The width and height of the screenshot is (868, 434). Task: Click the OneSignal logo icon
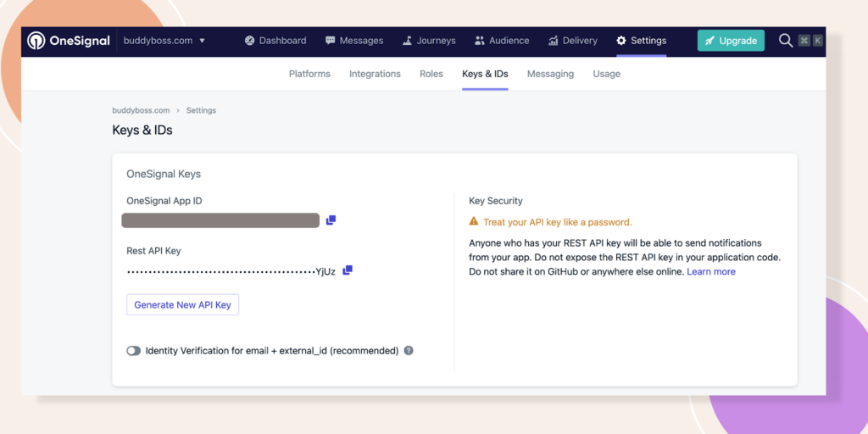point(36,41)
